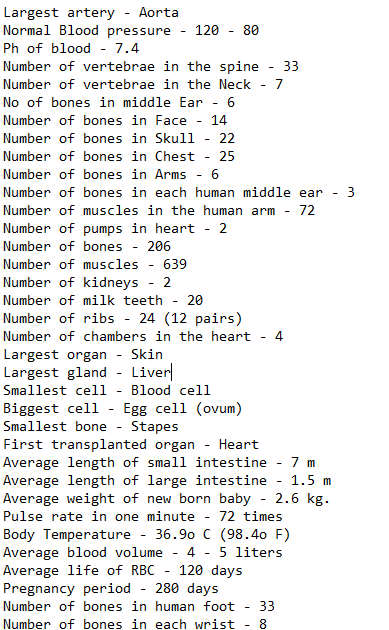Click on 'Ph of blood' line
The image size is (389, 630).
tap(71, 49)
